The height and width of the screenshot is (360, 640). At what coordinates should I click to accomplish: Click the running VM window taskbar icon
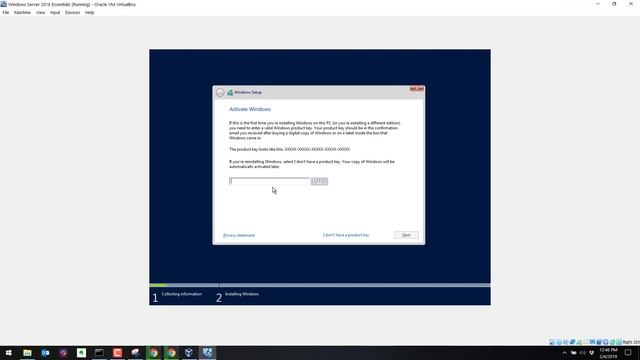pyautogui.click(x=207, y=353)
